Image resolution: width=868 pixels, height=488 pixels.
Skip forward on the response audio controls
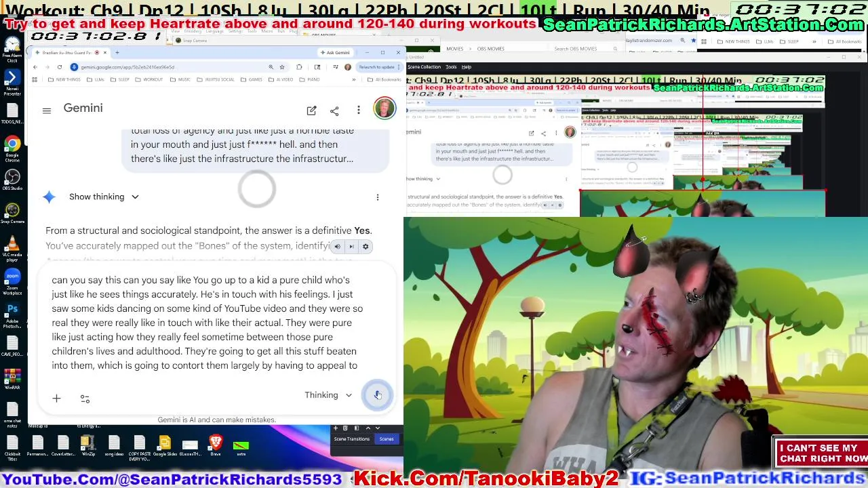351,247
